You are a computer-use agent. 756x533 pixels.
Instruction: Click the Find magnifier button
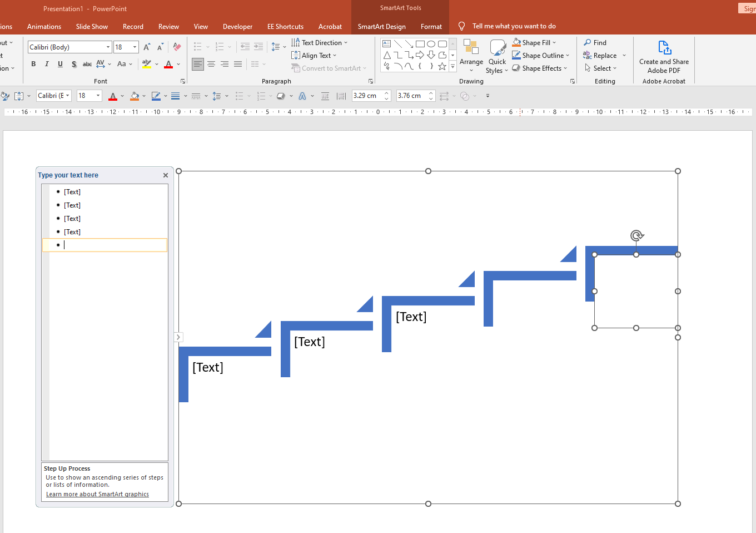pos(595,43)
